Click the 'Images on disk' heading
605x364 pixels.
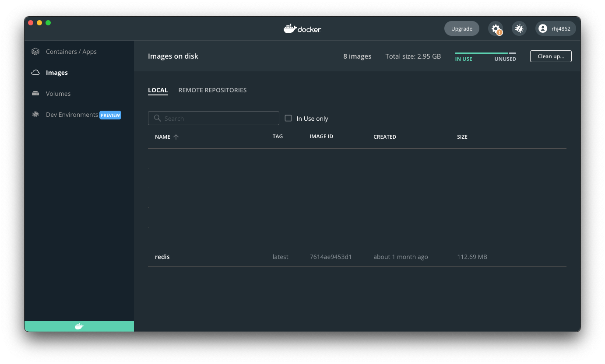(173, 56)
